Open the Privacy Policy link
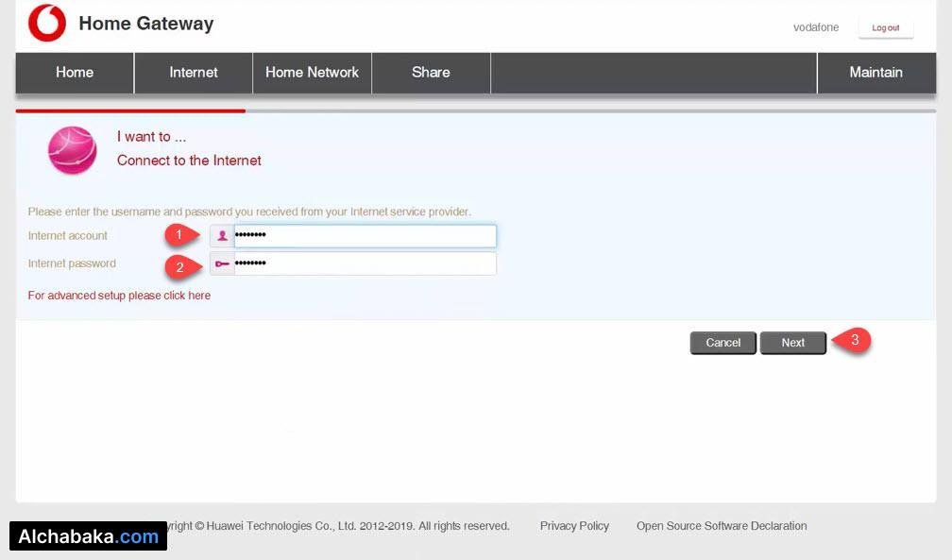 point(574,525)
